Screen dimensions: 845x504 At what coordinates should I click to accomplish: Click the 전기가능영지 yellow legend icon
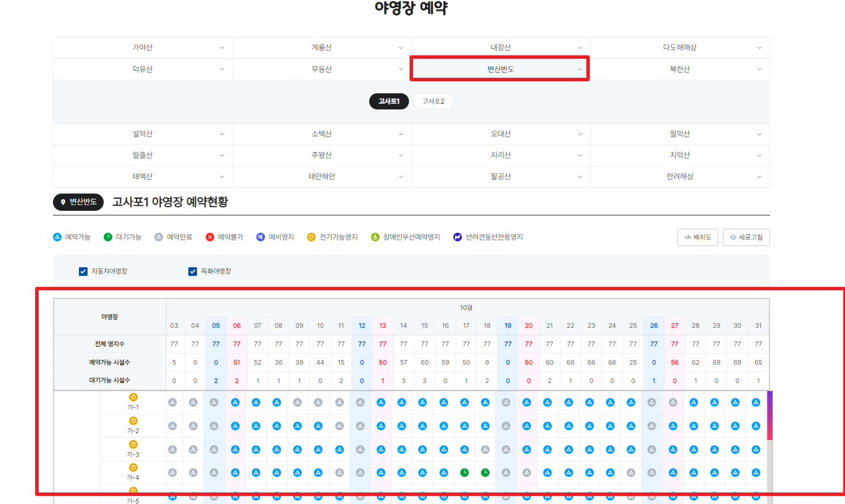(312, 237)
